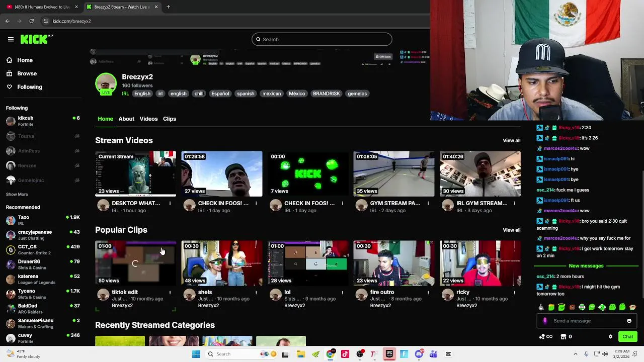Open Chrome from the taskbar
Viewport: 644px width, 362px height.
[x=330, y=354]
